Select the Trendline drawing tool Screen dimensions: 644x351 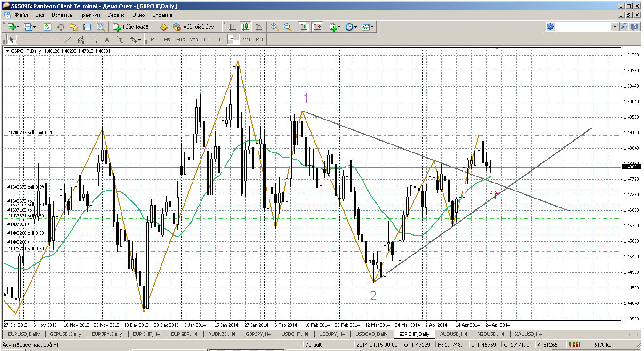click(x=67, y=40)
